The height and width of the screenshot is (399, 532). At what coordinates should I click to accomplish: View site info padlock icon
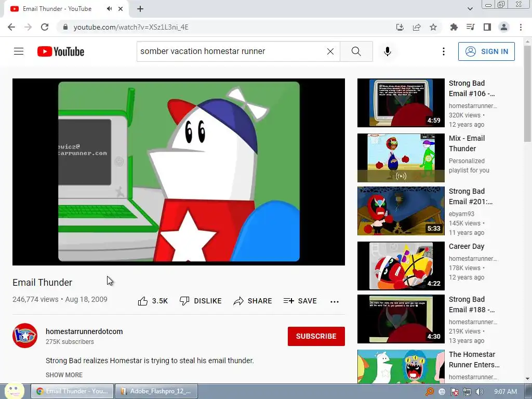(x=65, y=27)
